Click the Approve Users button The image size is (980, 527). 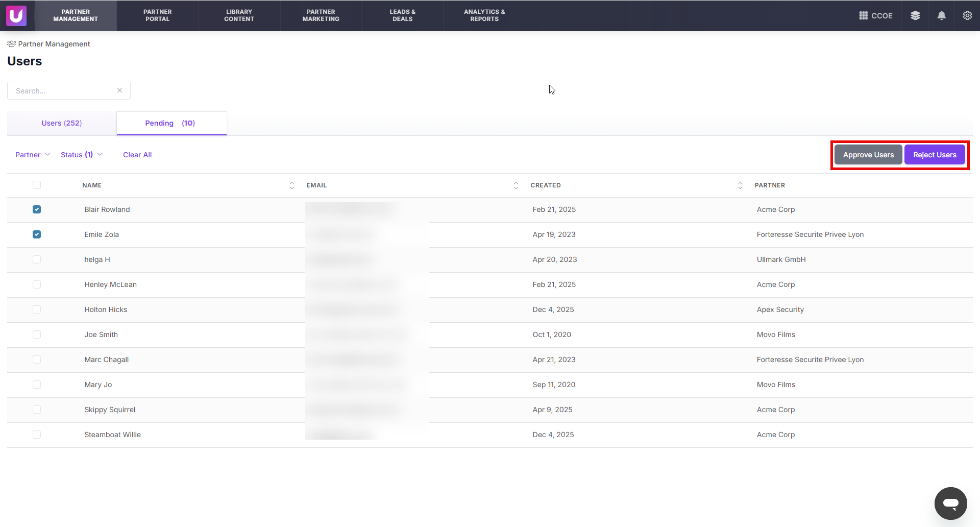868,155
